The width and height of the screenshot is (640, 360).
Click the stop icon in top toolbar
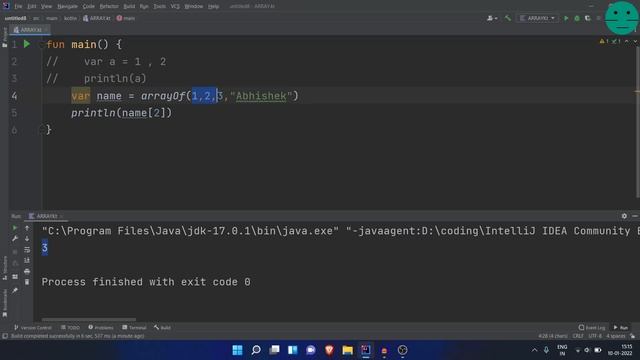coord(598,18)
